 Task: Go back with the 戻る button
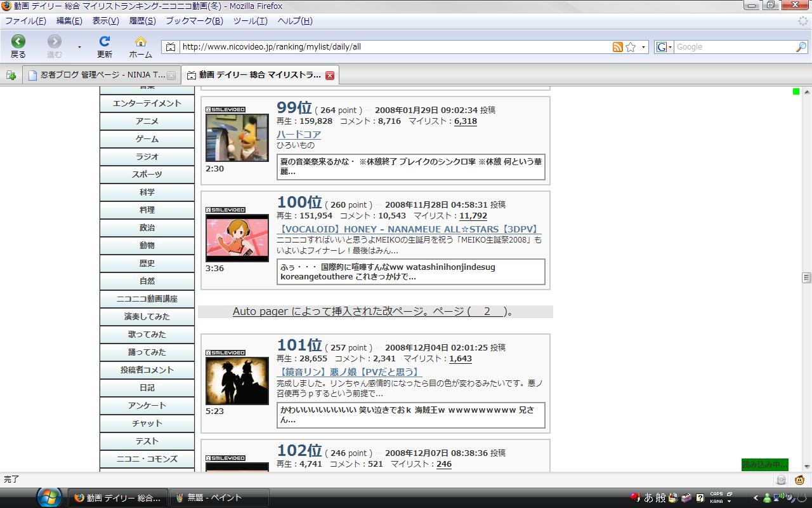click(18, 46)
